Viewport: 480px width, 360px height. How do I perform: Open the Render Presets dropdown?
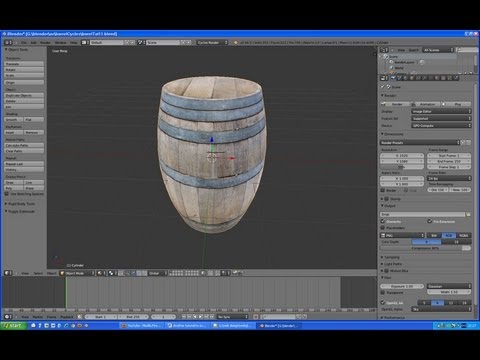420,143
